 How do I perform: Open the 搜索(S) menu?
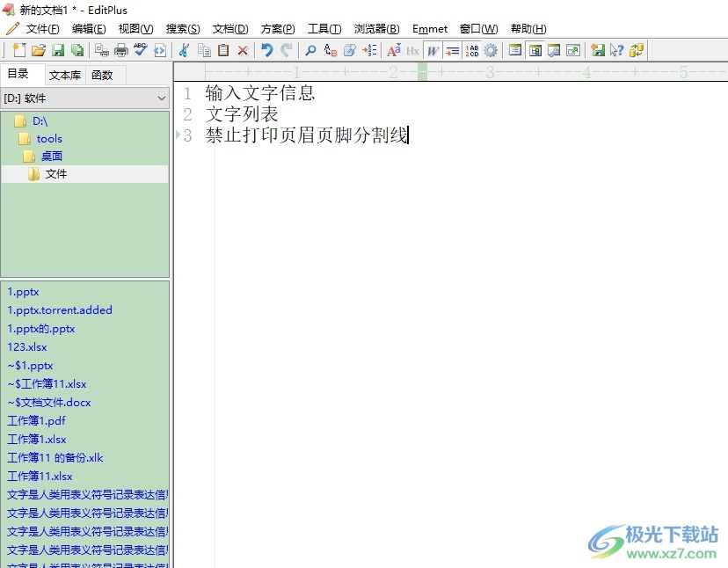pos(183,29)
